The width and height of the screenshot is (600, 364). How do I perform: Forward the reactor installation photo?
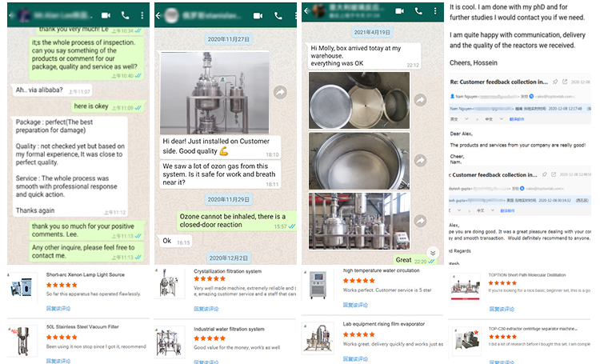[280, 93]
